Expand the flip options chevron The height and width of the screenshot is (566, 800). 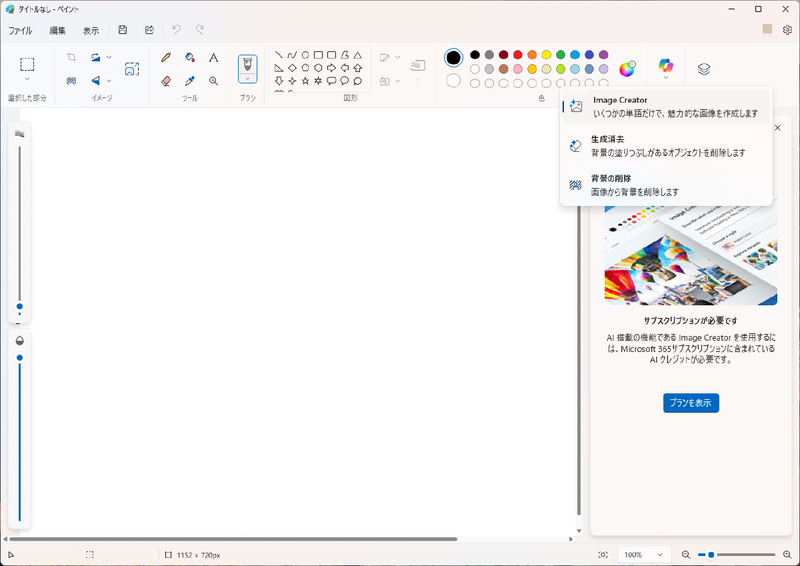click(x=109, y=81)
